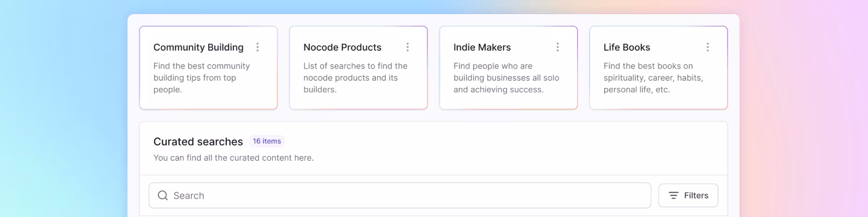This screenshot has width=868, height=217.
Task: Open the Nocode Products three-dot menu
Action: pyautogui.click(x=407, y=47)
